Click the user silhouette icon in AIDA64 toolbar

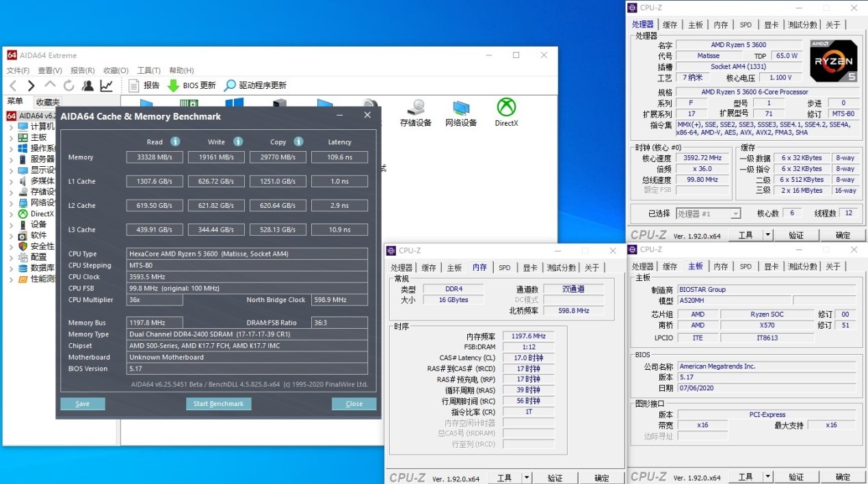click(x=88, y=85)
